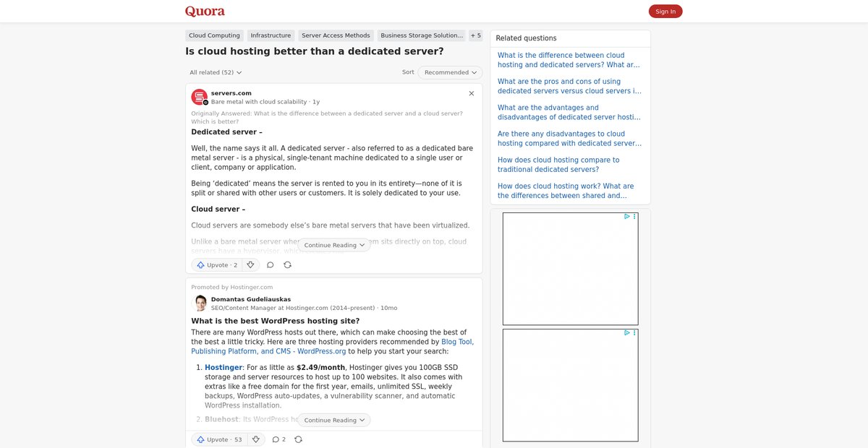Screen dimensions: 868x448
Task: Sign in to Quora
Action: [665, 11]
